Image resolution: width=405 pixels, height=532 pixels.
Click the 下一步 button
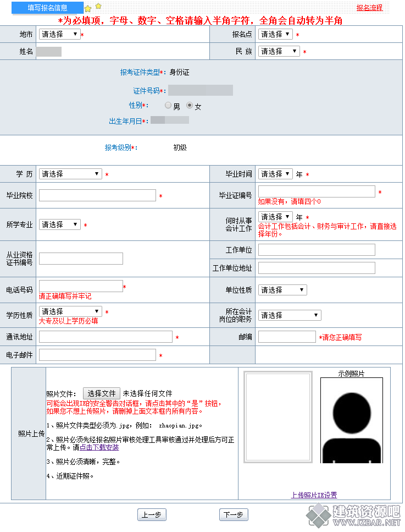click(x=234, y=514)
